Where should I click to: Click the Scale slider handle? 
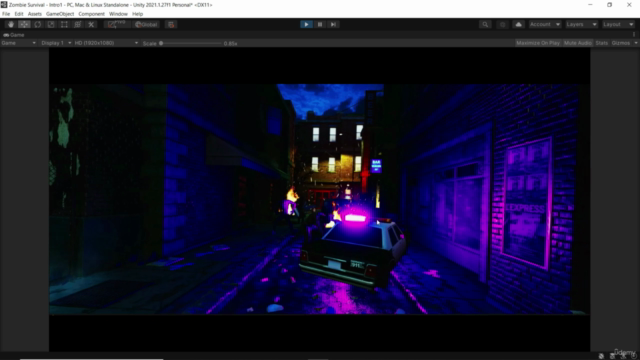[161, 43]
